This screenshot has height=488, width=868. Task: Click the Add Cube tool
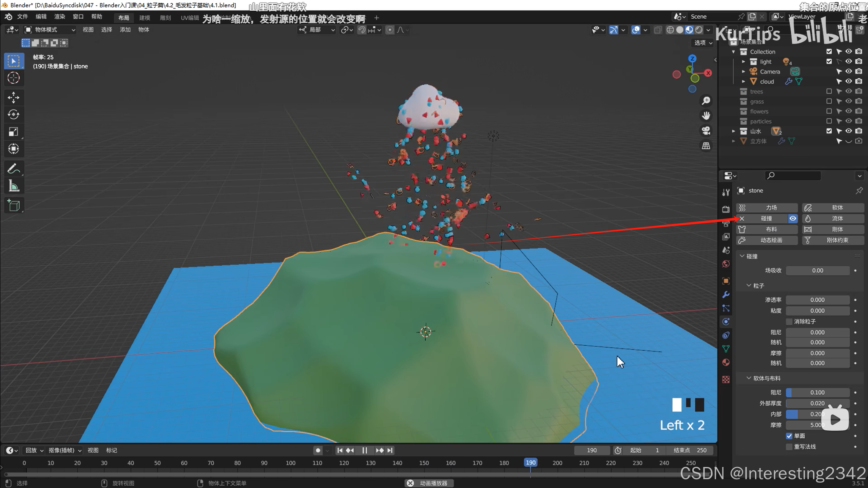(14, 205)
